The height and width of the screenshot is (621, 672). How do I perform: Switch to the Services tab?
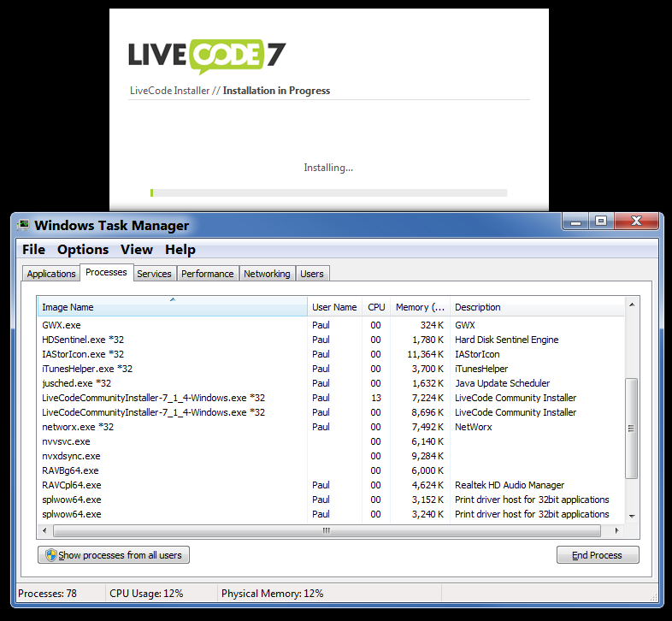pyautogui.click(x=154, y=274)
